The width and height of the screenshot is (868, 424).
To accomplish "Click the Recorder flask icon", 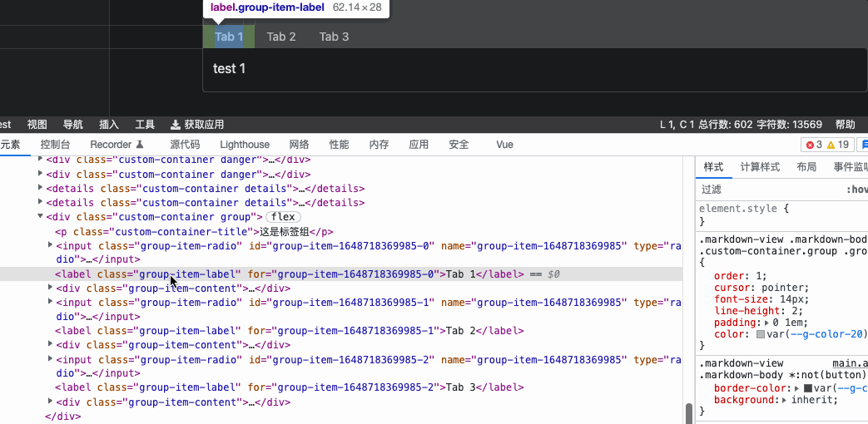I will click(x=140, y=144).
